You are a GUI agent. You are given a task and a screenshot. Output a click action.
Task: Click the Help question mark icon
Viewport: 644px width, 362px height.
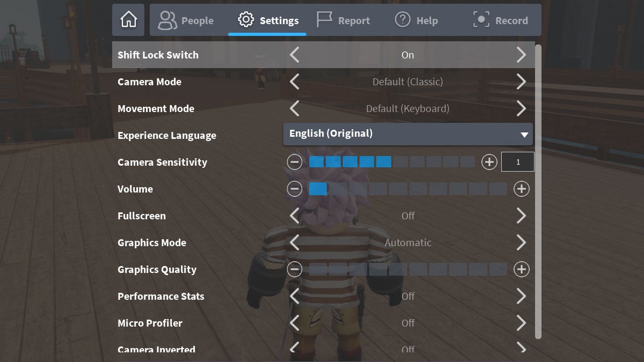coord(402,19)
